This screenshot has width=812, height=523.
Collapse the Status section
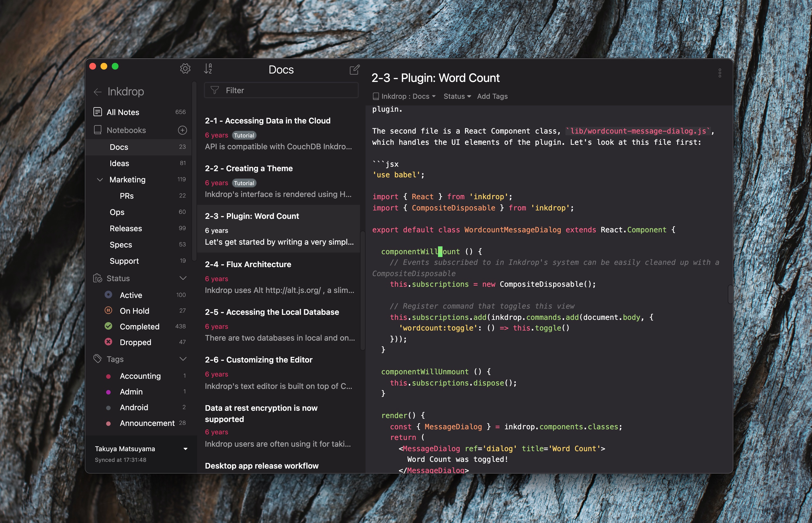[x=183, y=278]
